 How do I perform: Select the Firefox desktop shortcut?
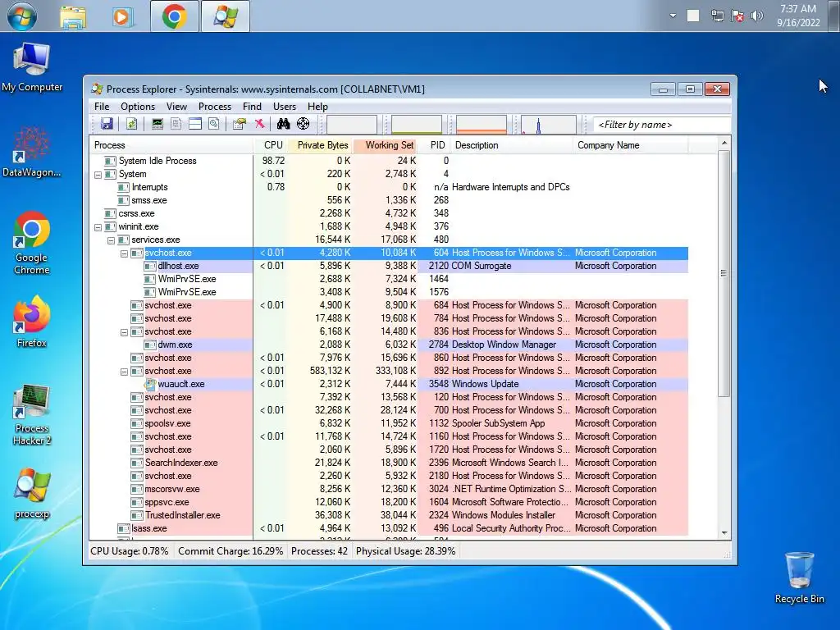32,322
